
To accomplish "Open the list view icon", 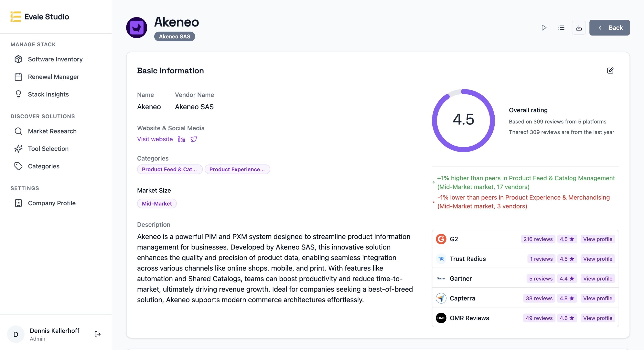I will click(561, 28).
